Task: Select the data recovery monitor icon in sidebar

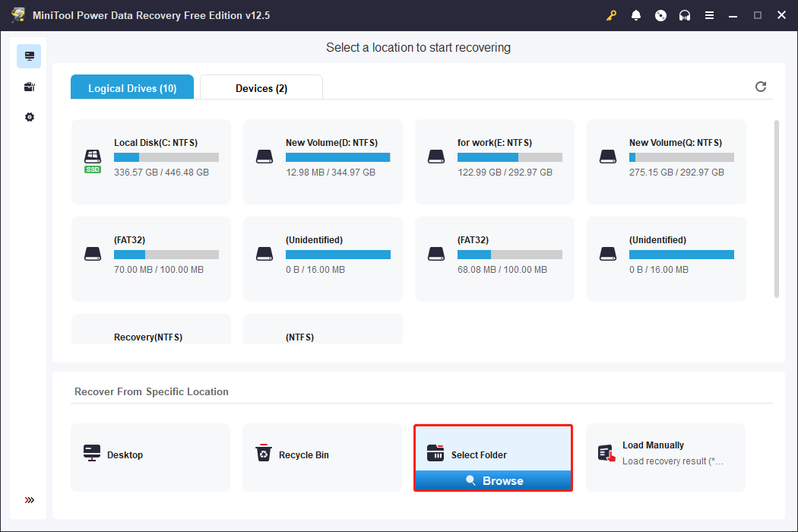Action: click(29, 55)
